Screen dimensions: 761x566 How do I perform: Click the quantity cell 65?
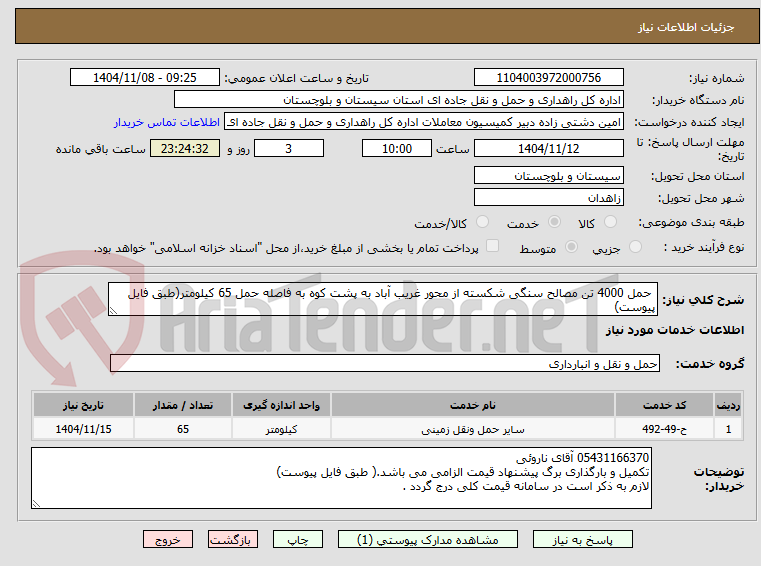[x=183, y=429]
